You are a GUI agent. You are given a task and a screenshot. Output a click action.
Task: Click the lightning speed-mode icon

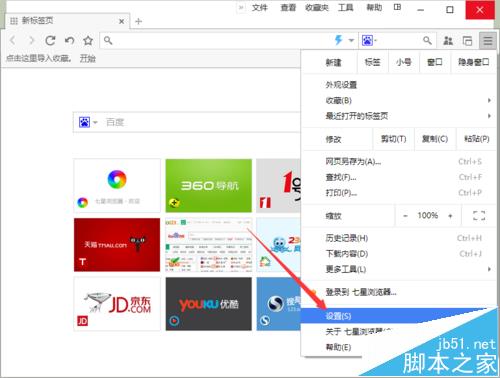click(339, 40)
